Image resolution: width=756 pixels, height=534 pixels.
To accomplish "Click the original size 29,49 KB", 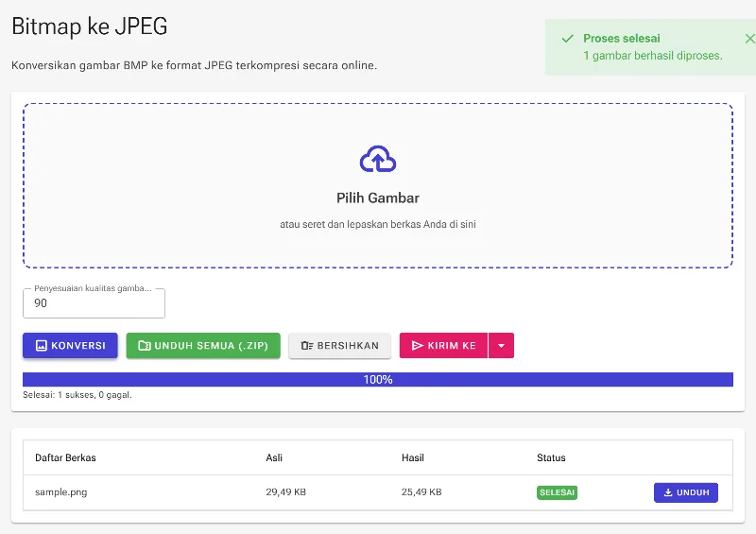I will [x=286, y=492].
